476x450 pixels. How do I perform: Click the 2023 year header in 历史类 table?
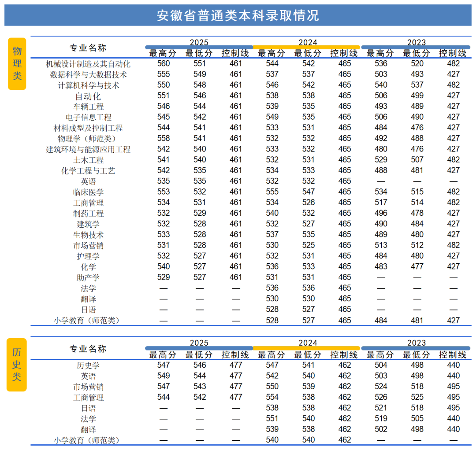click(416, 343)
